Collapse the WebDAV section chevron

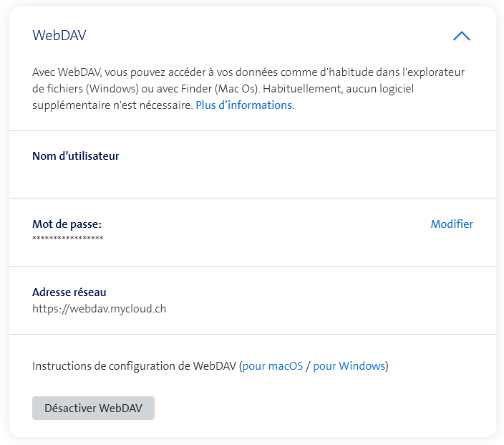coord(462,36)
